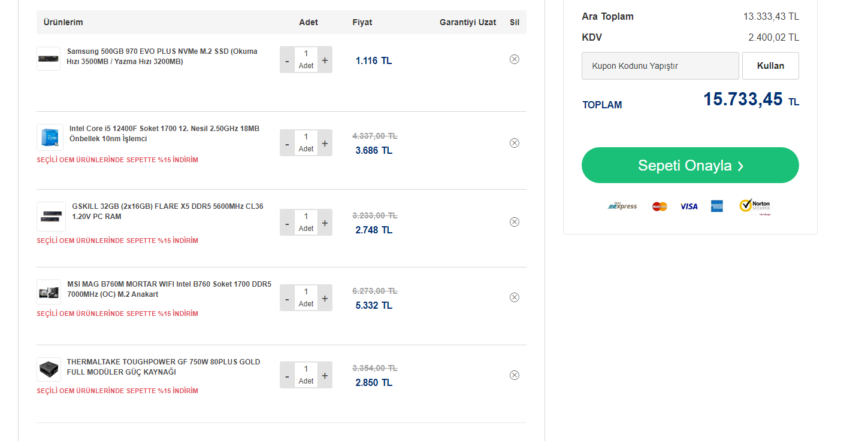
Task: Click the coupon code input field
Action: (660, 66)
